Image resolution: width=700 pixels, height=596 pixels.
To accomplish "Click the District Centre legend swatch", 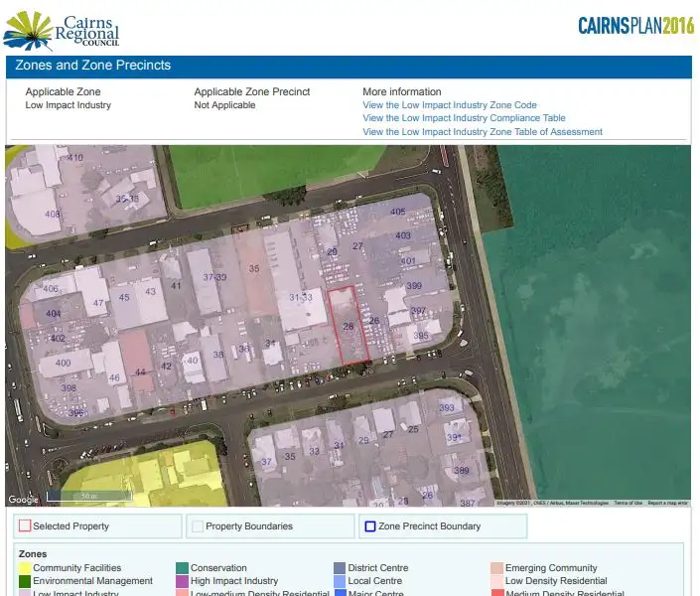I will click(340, 568).
